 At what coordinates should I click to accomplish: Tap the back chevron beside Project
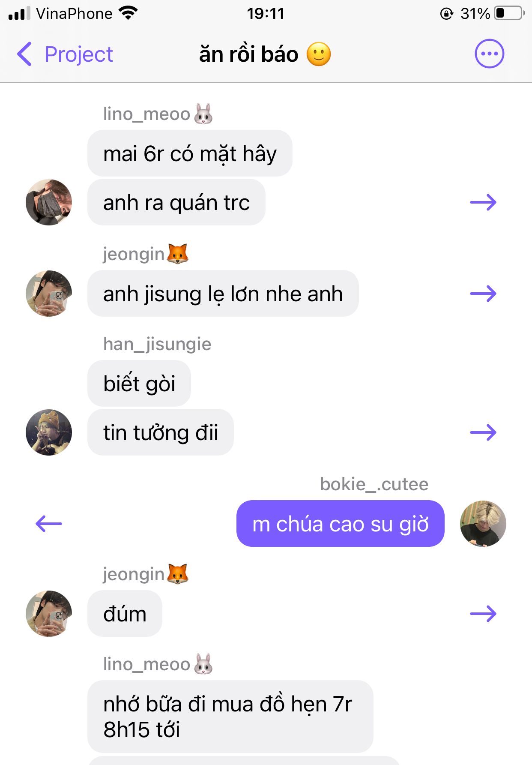point(24,54)
